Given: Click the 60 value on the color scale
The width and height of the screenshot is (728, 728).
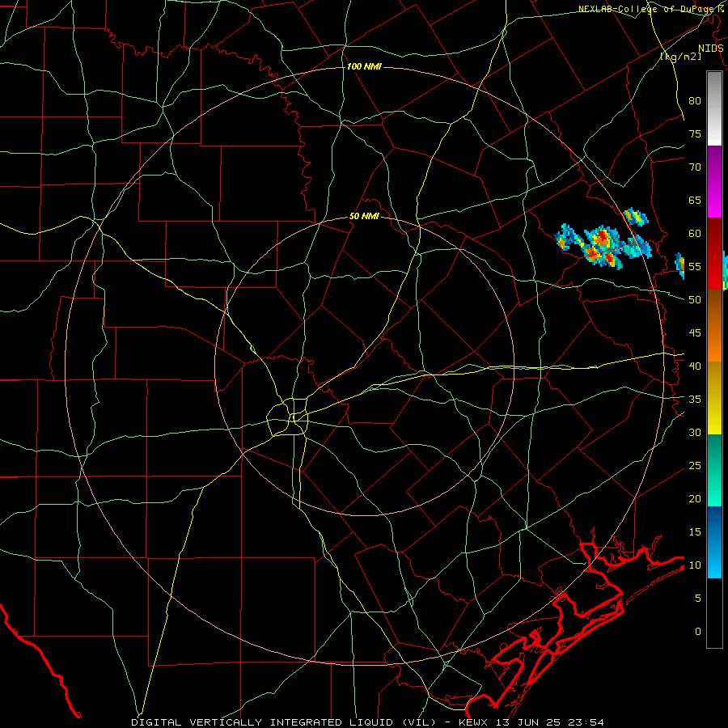Looking at the screenshot, I should point(695,234).
